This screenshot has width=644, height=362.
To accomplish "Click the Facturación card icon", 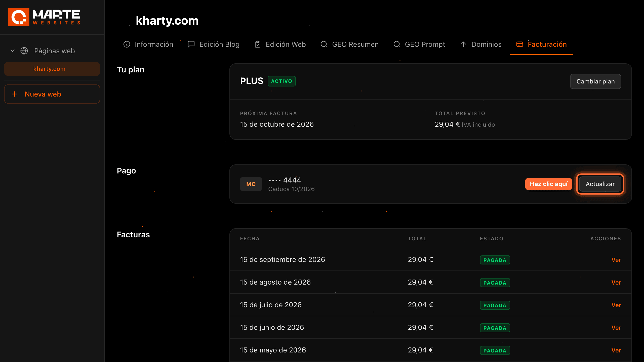I will pos(520,44).
